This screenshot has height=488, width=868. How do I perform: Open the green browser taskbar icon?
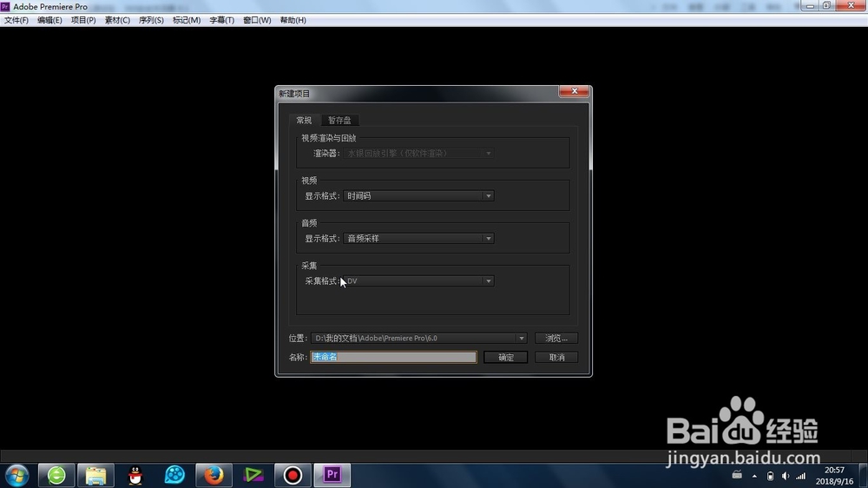click(x=56, y=475)
